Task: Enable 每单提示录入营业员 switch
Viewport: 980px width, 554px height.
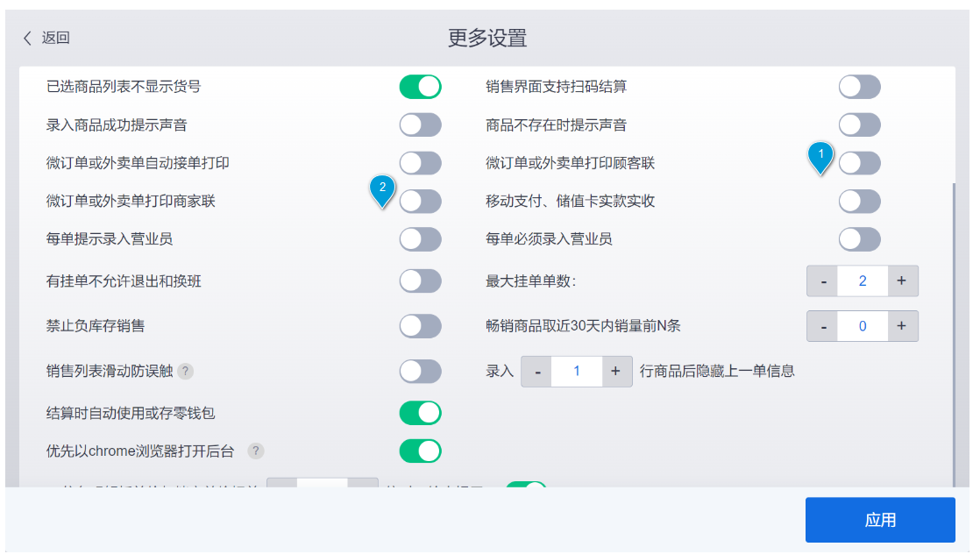Action: point(421,238)
